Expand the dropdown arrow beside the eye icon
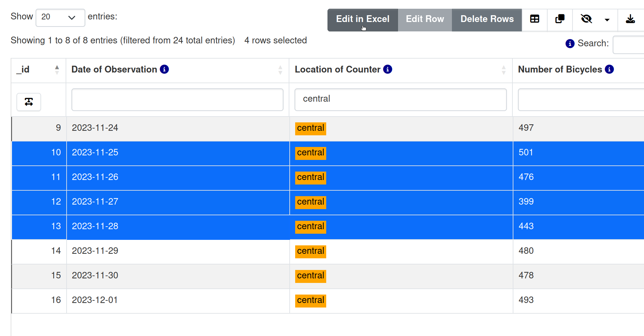644x336 pixels. tap(607, 20)
